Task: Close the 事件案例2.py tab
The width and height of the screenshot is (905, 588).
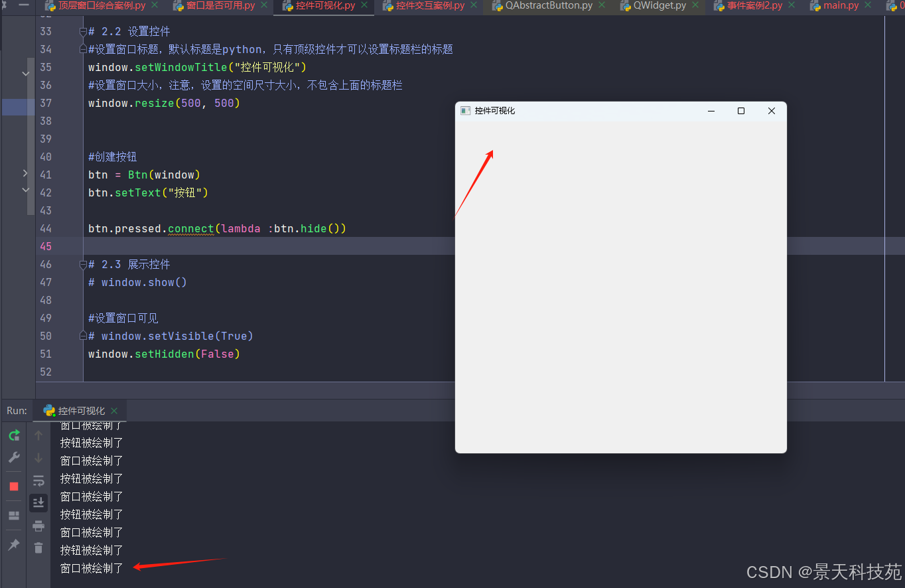Action: tap(792, 5)
